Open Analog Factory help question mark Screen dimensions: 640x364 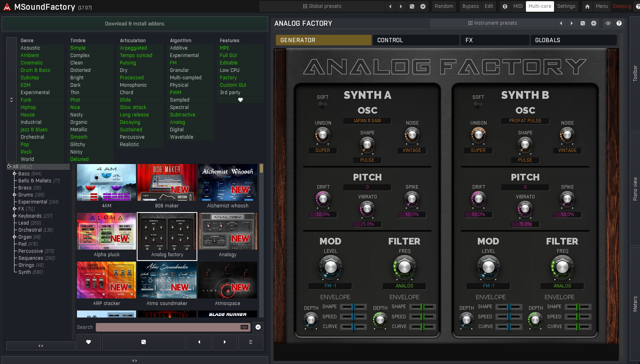pos(619,23)
